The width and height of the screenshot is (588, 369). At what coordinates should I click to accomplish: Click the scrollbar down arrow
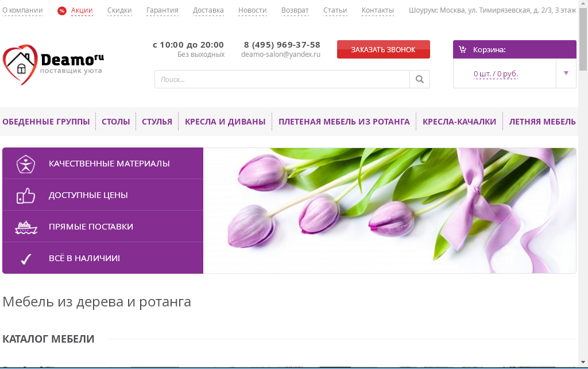pos(583,362)
